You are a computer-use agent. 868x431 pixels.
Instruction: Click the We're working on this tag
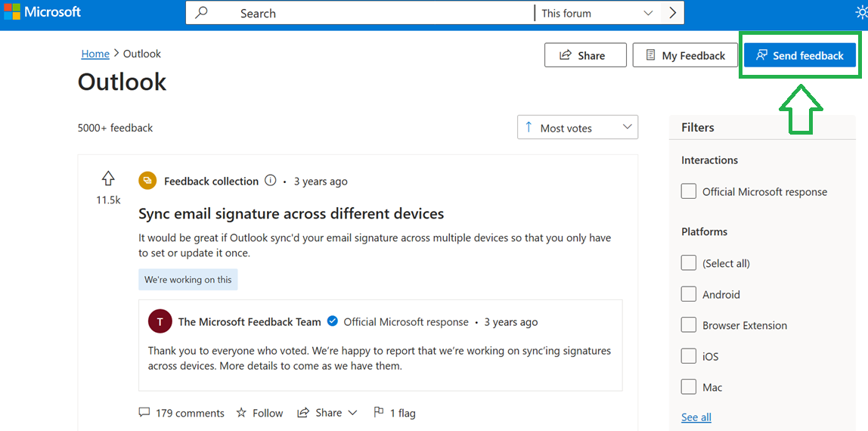pyautogui.click(x=188, y=280)
